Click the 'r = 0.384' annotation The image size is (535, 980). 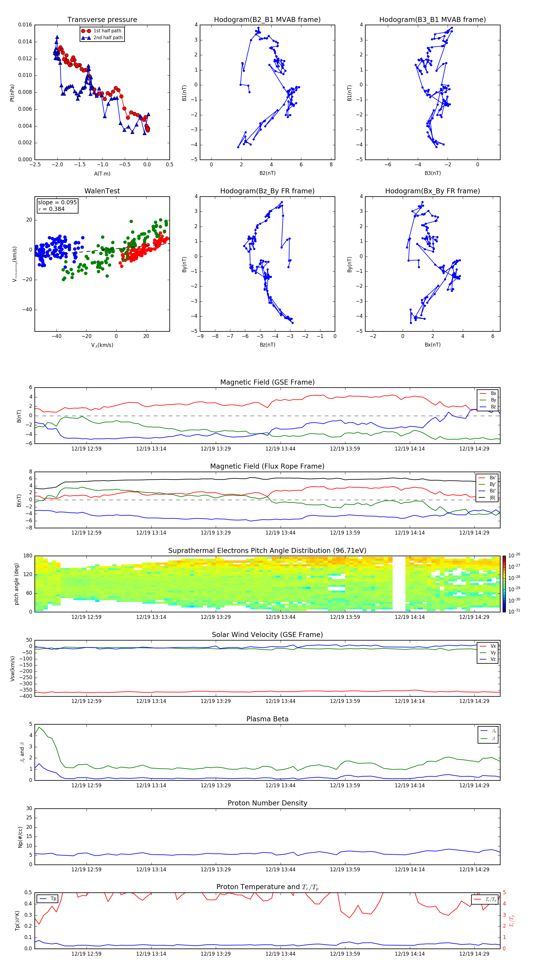pyautogui.click(x=51, y=209)
